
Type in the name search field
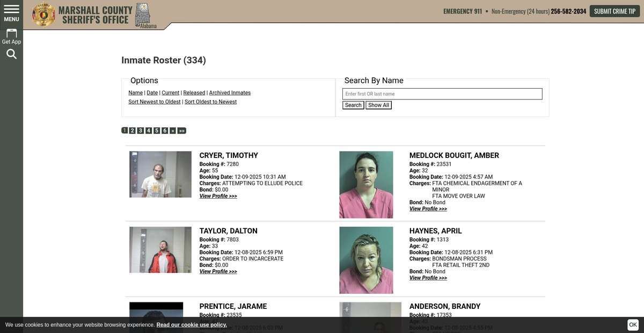pos(442,94)
